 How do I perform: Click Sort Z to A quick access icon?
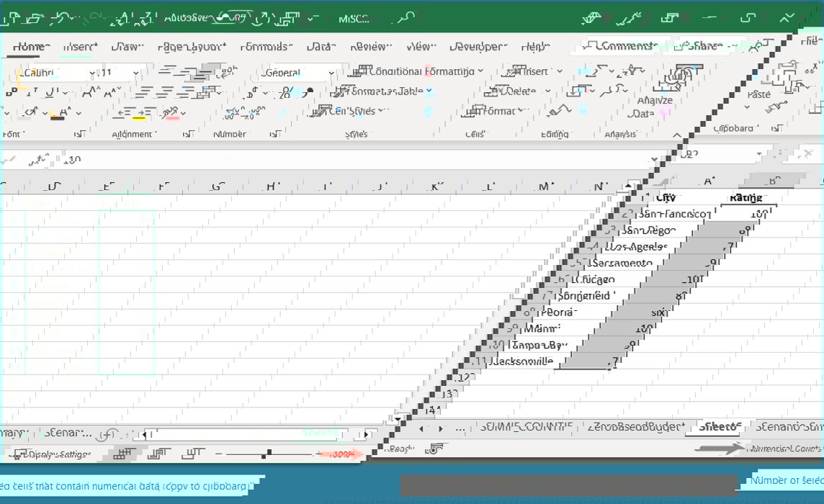click(x=145, y=19)
